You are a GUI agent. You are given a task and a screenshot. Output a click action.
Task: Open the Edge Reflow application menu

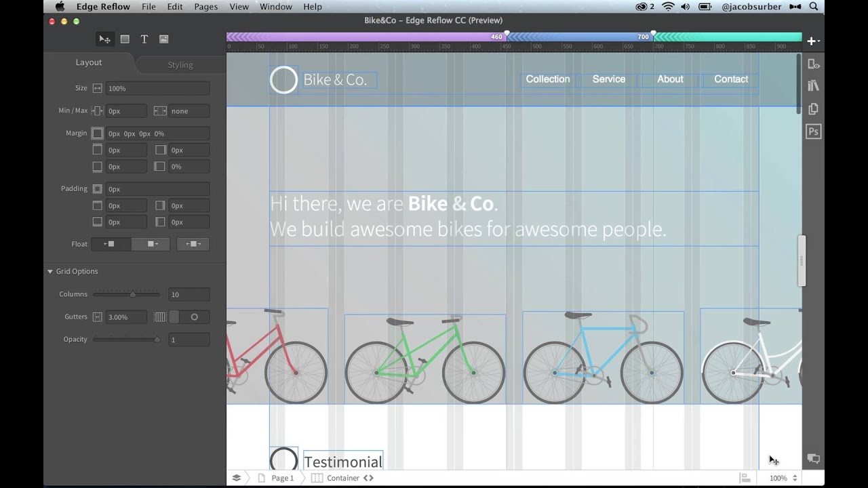(x=104, y=7)
